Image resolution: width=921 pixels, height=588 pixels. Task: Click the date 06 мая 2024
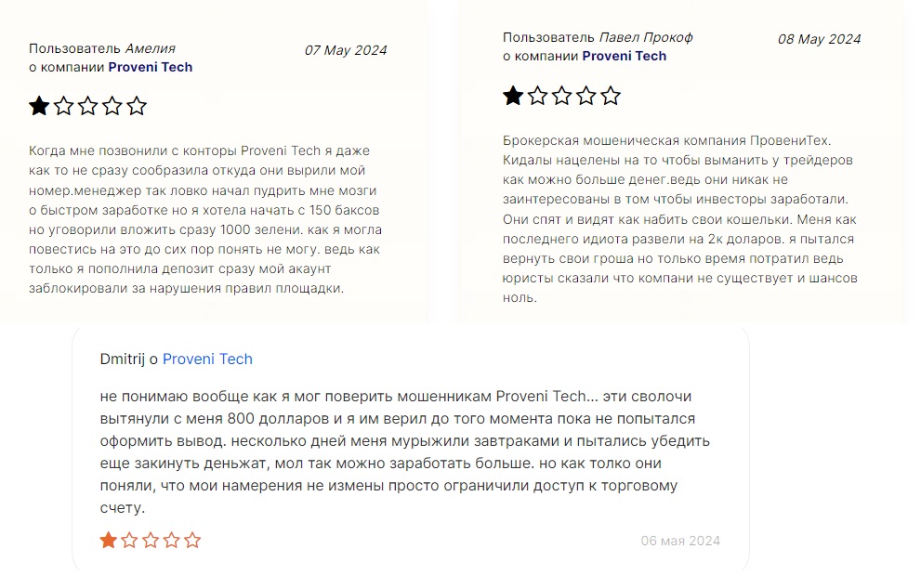pyautogui.click(x=680, y=541)
